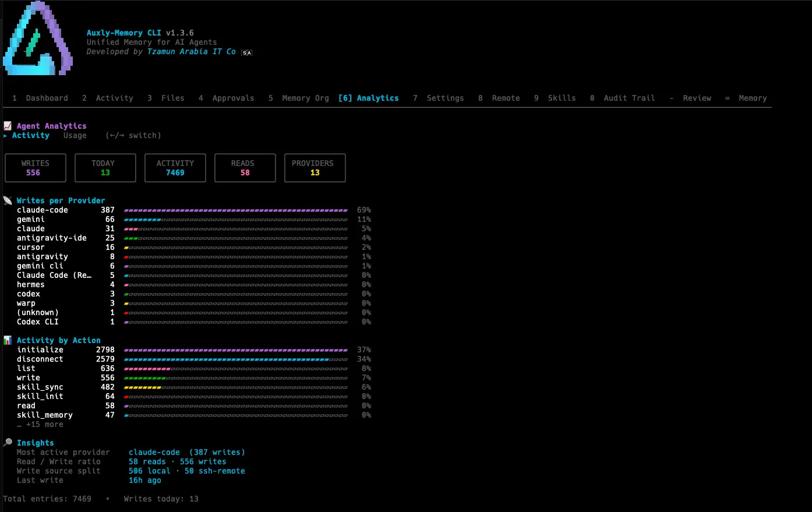
Task: Click the skill_init action row
Action: (194, 396)
